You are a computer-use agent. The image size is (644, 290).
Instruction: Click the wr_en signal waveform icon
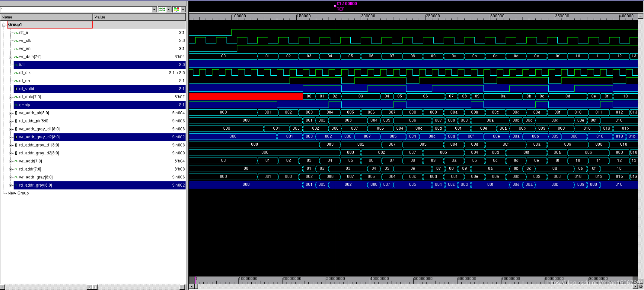tap(16, 49)
